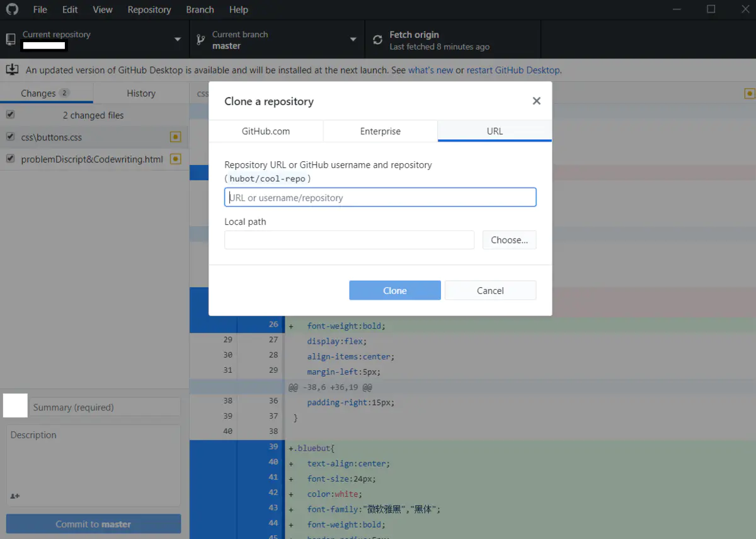Click hunk header @@ -38,6 +36,19 @@
This screenshot has width=756, height=539.
click(x=330, y=387)
